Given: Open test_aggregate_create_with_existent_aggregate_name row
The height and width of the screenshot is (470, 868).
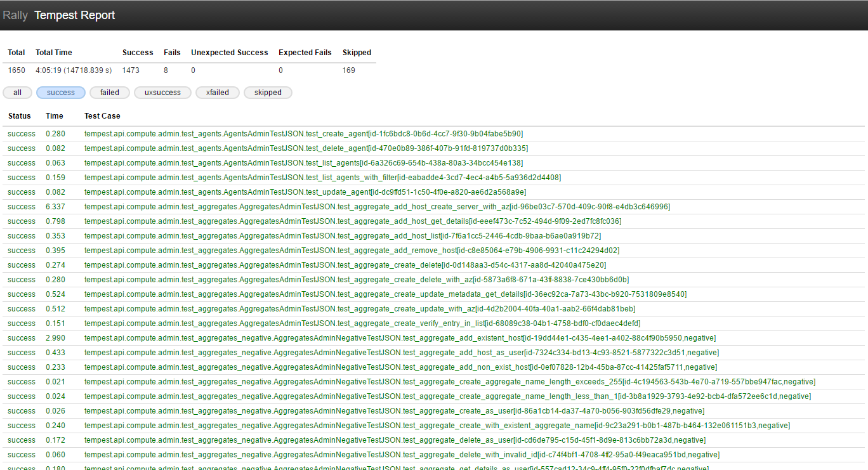Looking at the screenshot, I should pyautogui.click(x=433, y=426).
